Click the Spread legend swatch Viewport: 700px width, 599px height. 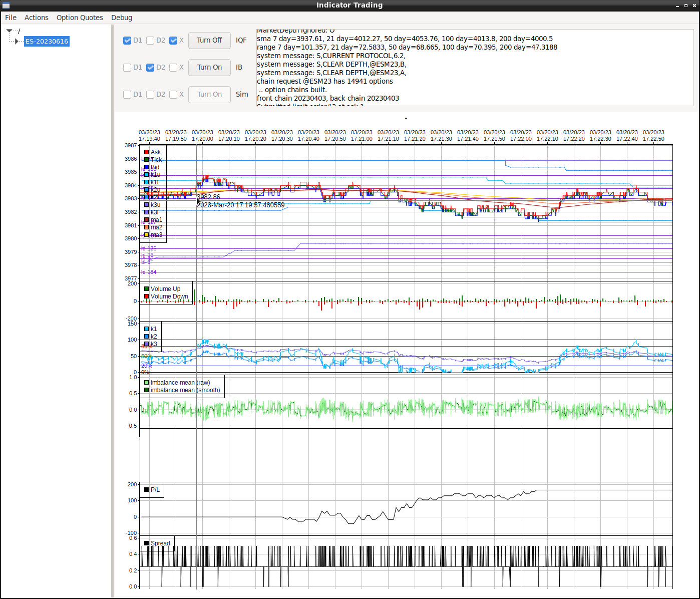coord(146,543)
